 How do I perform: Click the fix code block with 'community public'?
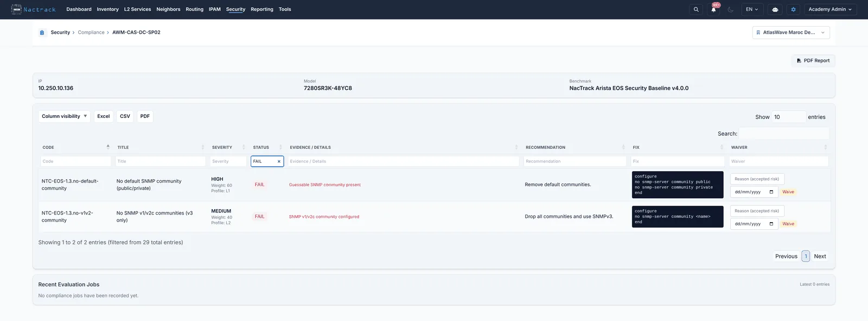678,185
